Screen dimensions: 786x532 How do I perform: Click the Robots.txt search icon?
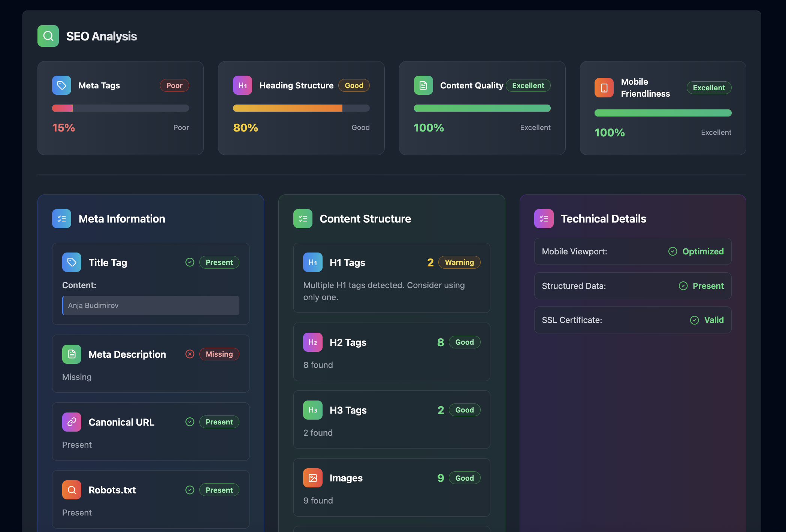[72, 490]
